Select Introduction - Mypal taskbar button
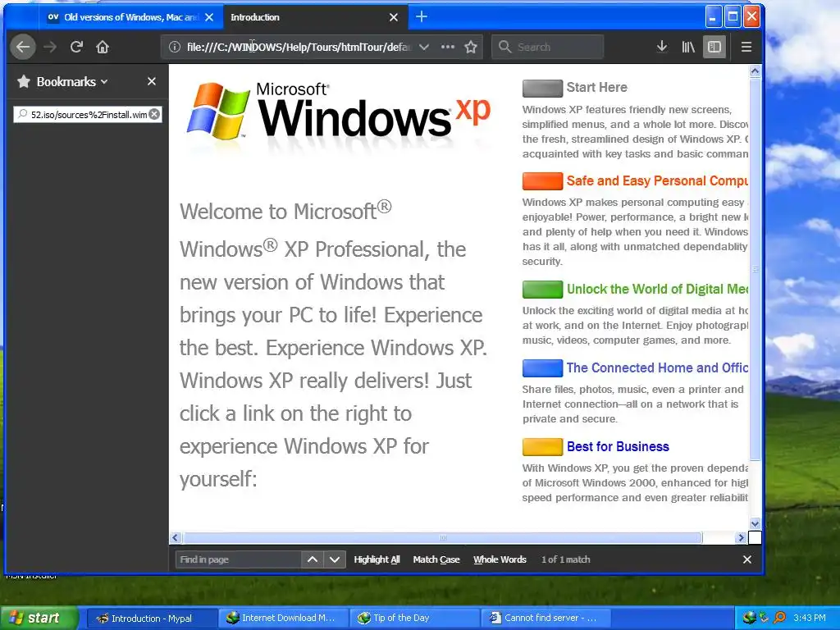Image resolution: width=840 pixels, height=630 pixels. click(151, 619)
